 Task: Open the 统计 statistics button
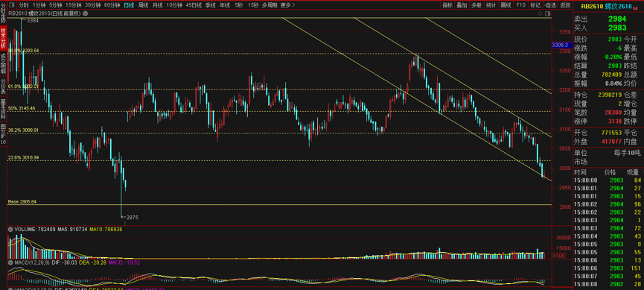tap(491, 5)
